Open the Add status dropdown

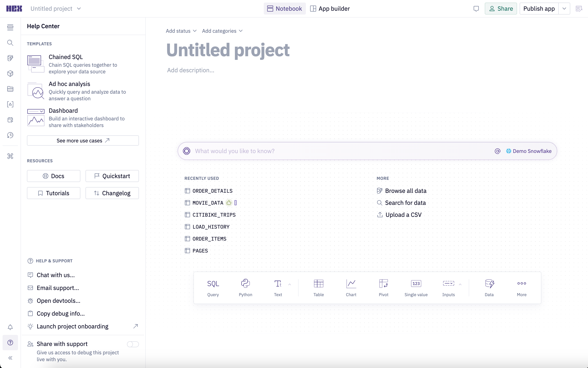click(181, 31)
